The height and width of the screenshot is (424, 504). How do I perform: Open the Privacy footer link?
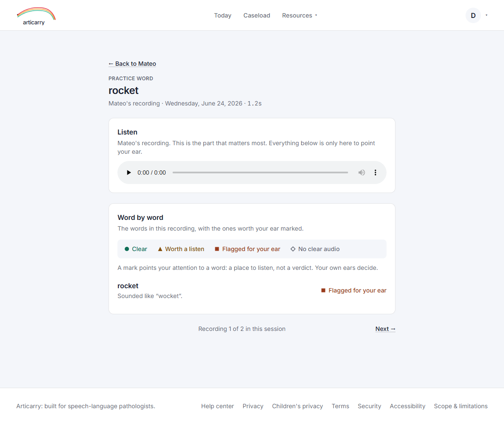pyautogui.click(x=253, y=406)
